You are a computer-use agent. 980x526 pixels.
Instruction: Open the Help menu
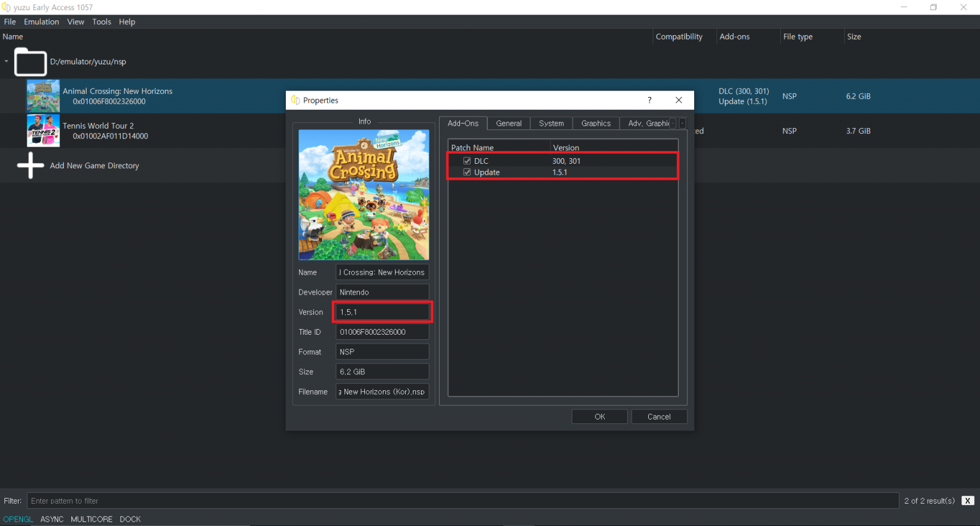(127, 22)
